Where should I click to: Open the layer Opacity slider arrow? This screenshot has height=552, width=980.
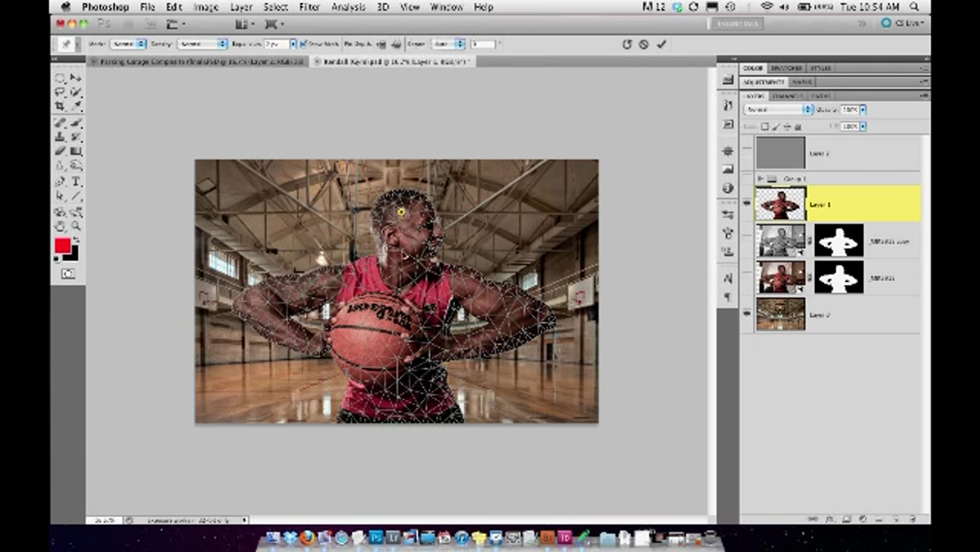(x=863, y=109)
